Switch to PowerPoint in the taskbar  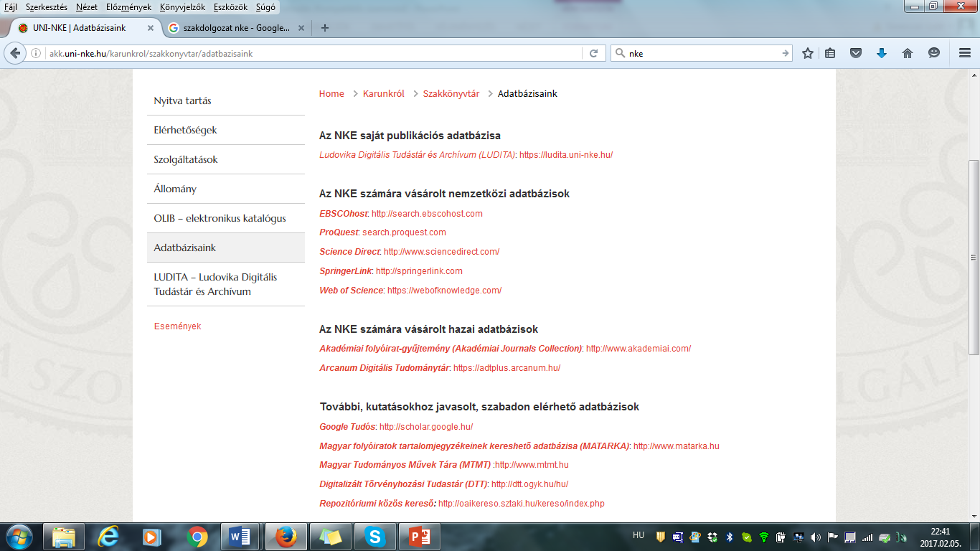pos(418,536)
